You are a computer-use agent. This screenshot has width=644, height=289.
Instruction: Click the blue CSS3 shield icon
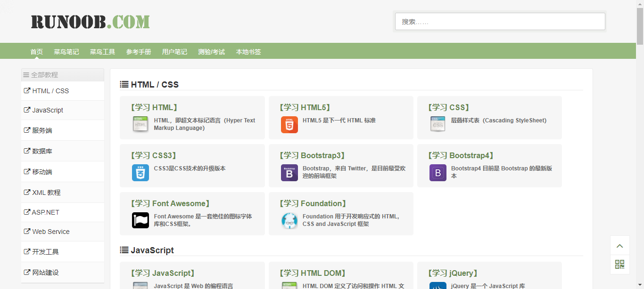140,172
